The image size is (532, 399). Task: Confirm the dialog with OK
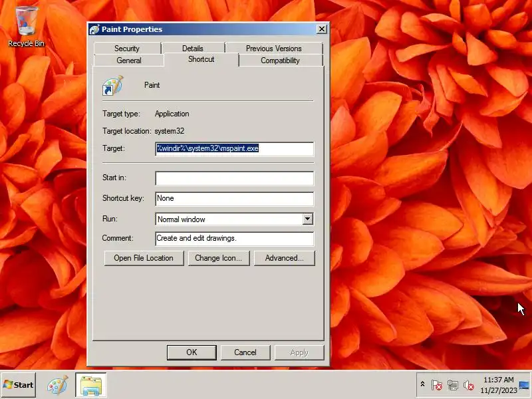(192, 352)
